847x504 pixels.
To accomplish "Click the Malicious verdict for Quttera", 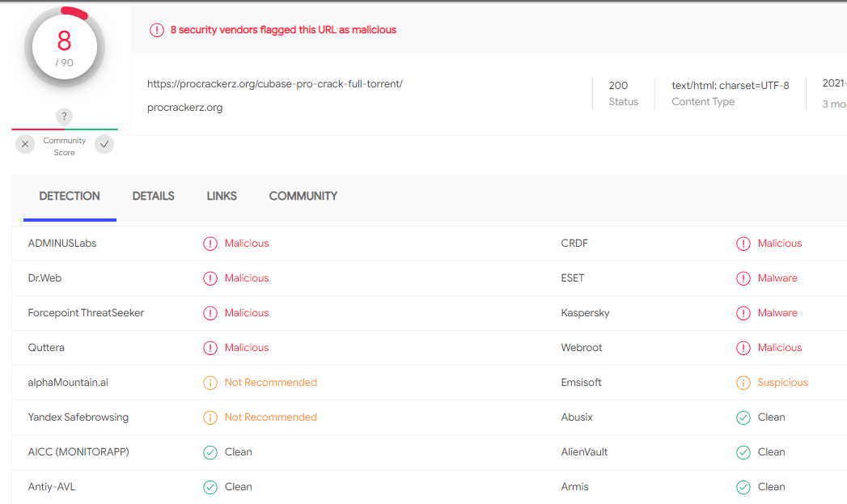I will 247,347.
